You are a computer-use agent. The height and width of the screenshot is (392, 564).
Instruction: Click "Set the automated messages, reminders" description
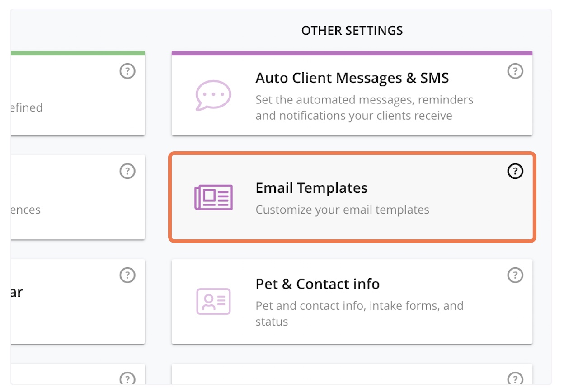point(364,99)
